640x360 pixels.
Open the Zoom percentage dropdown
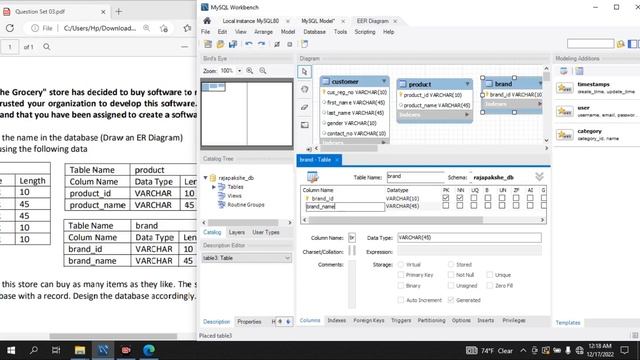pyautogui.click(x=240, y=71)
